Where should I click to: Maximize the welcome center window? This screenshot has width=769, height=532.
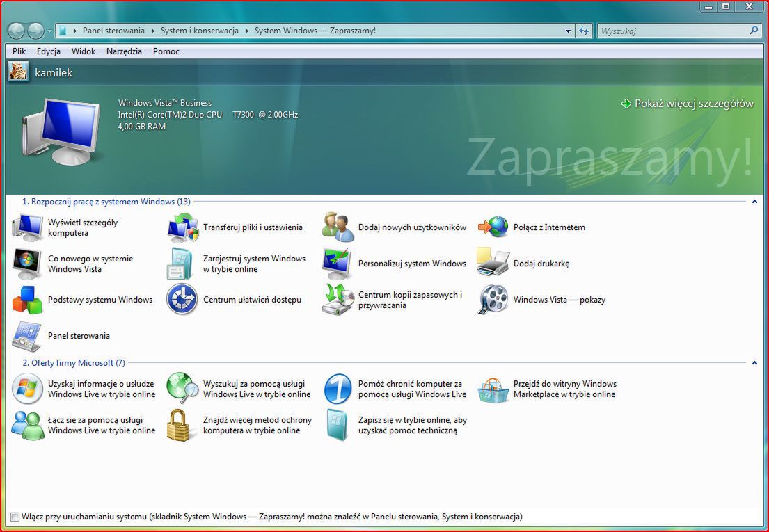(727, 6)
